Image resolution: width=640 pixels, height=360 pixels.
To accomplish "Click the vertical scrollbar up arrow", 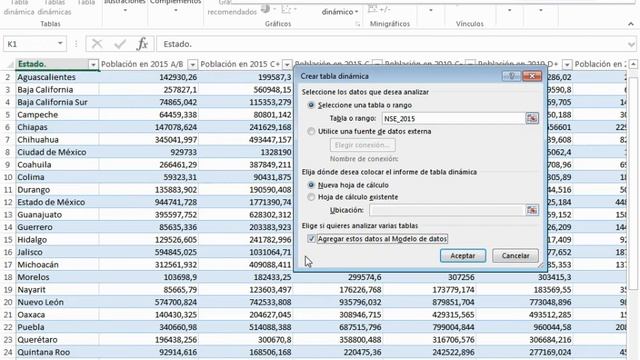I will (633, 64).
